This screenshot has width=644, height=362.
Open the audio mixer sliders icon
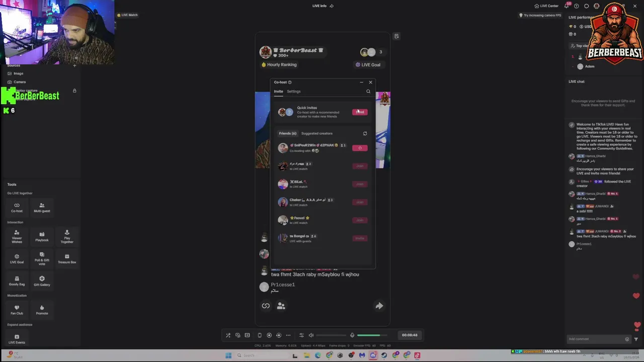coord(301,335)
